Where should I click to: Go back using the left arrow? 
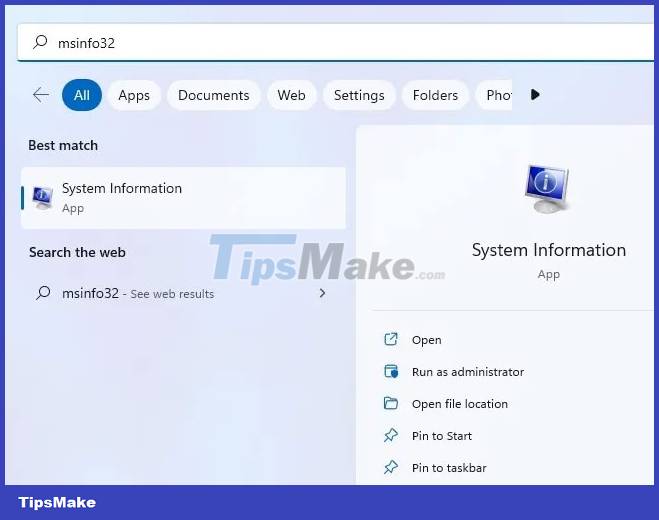pos(41,95)
